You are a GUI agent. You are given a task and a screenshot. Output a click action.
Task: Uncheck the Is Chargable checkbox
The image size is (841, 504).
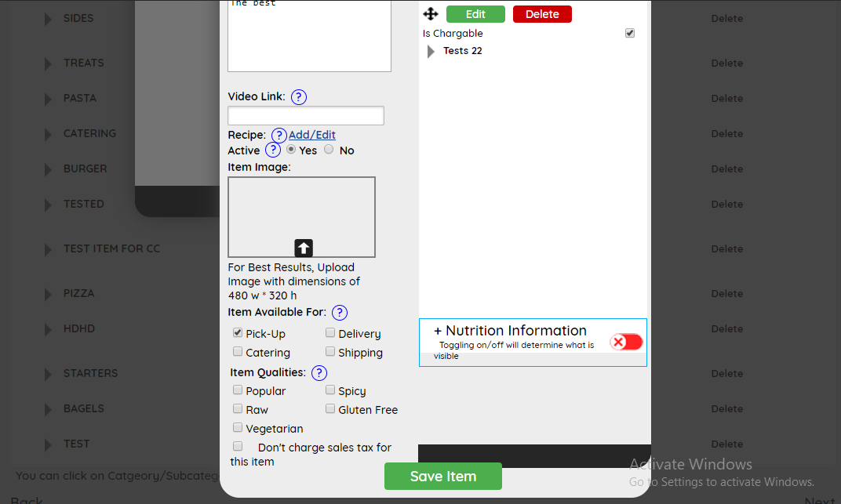coord(630,34)
